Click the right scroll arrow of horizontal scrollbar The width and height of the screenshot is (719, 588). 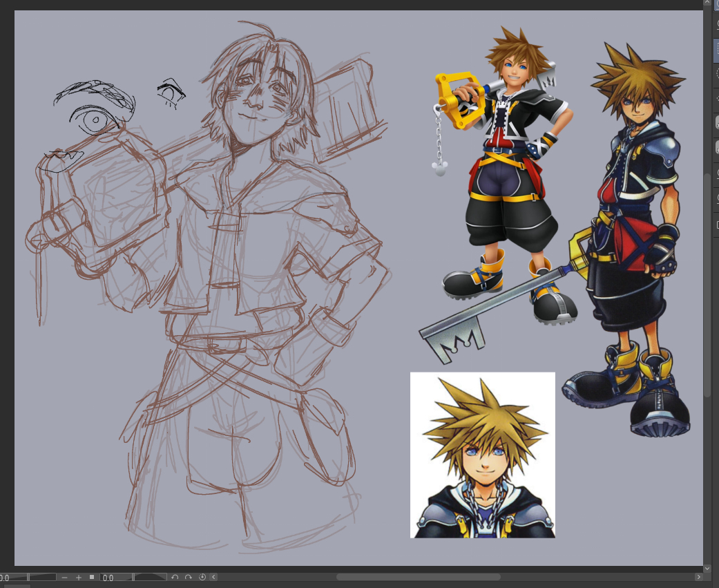point(698,577)
